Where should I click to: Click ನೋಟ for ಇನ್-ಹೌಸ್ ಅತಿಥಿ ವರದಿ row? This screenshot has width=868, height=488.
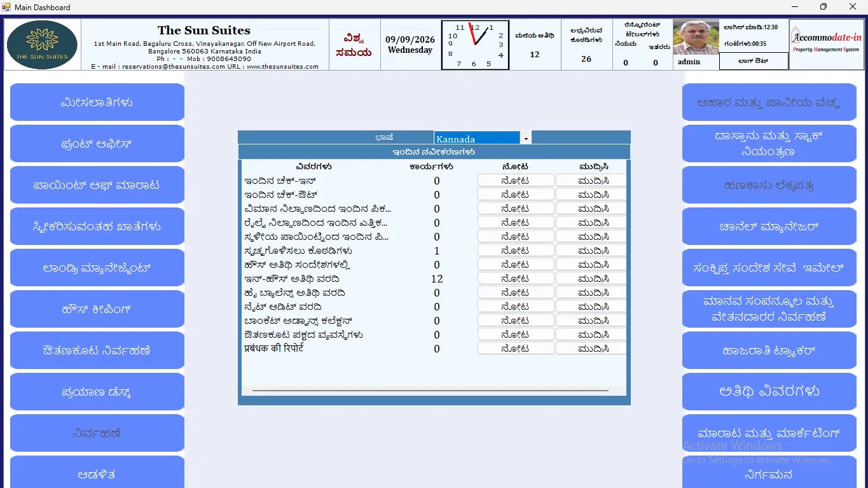coord(516,279)
